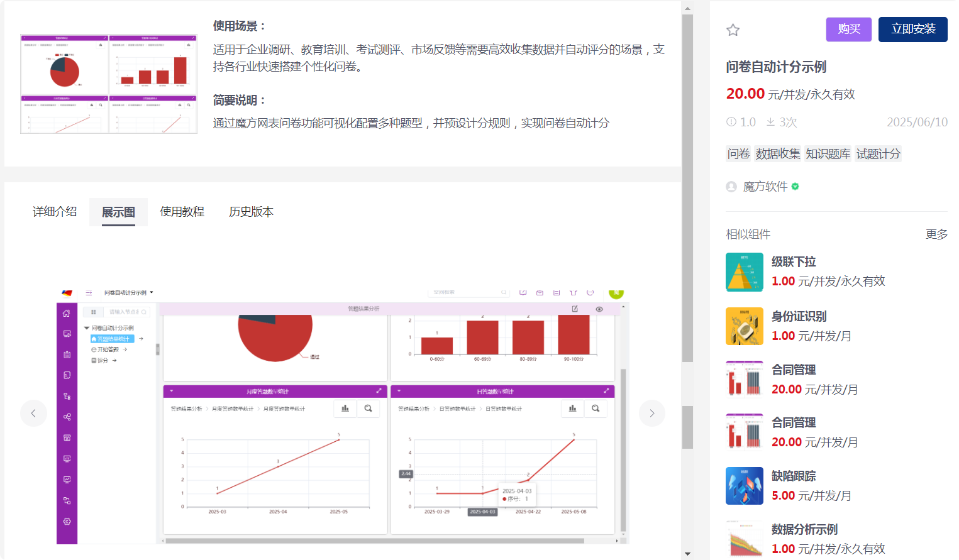959x560 pixels.
Task: Click the 购买 purchase button
Action: pos(849,30)
